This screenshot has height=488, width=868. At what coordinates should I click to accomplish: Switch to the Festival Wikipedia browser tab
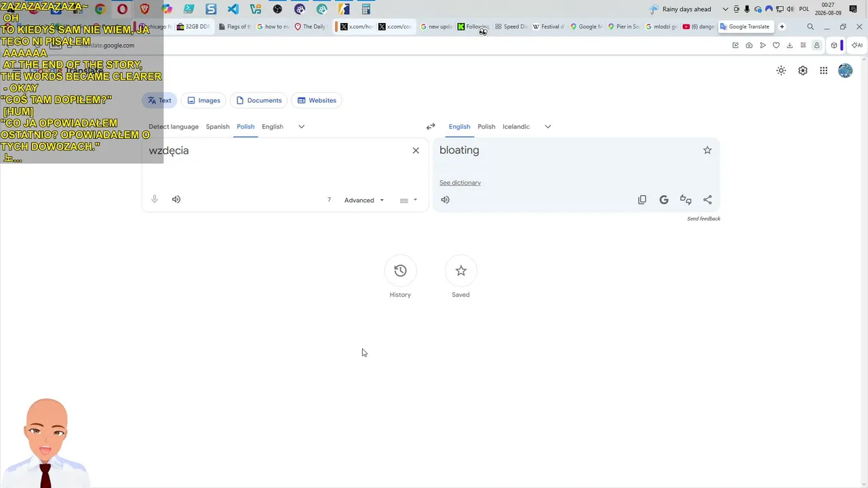[x=549, y=27]
